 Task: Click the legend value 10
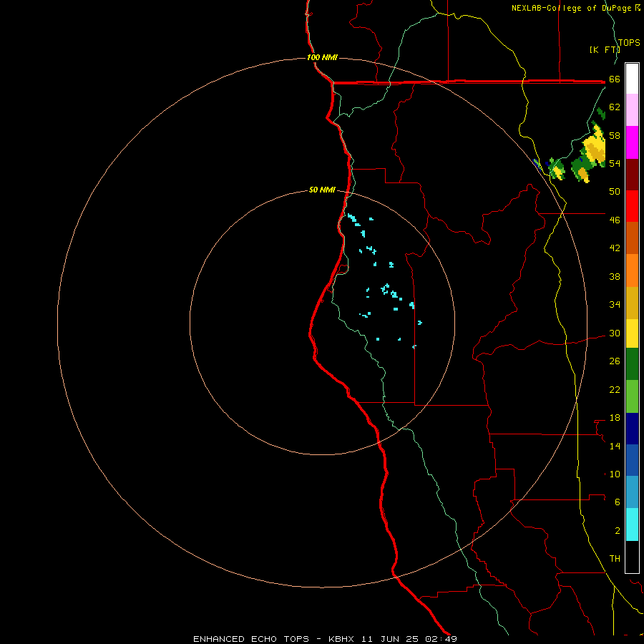615,474
